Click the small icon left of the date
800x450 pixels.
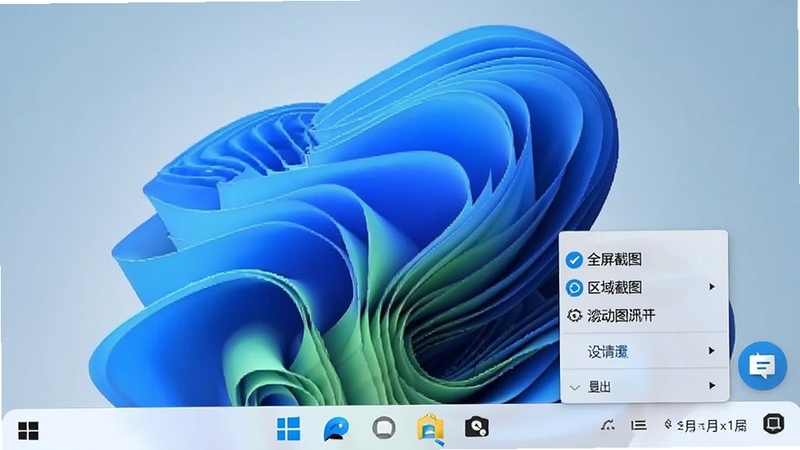[668, 424]
